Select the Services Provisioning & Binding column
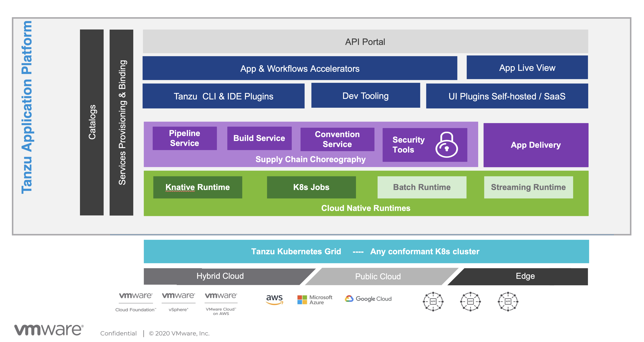Image resolution: width=644 pixels, height=342 pixels. [122, 122]
